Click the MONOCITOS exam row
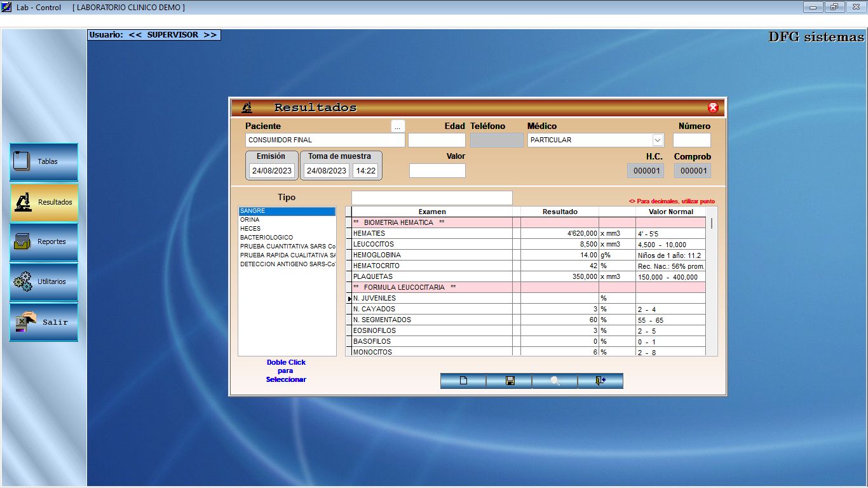This screenshot has height=488, width=868. (x=432, y=352)
